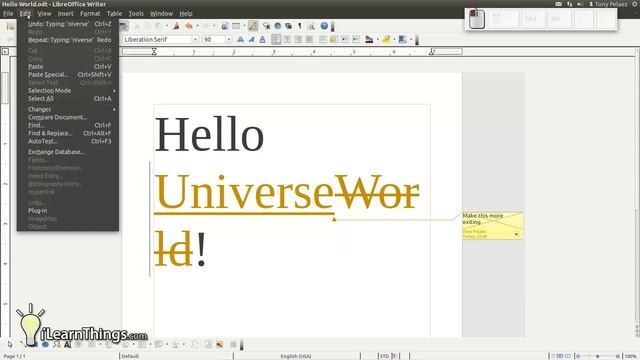Apply Font Color swatch button

[369, 40]
